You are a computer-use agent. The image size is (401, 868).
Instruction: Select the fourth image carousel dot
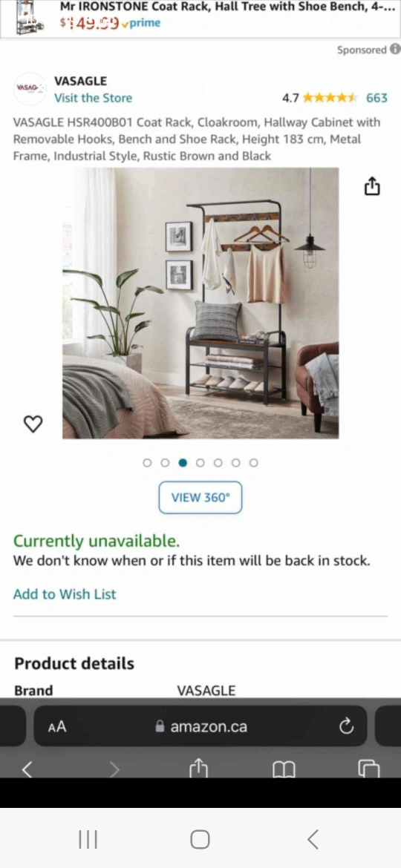click(200, 463)
